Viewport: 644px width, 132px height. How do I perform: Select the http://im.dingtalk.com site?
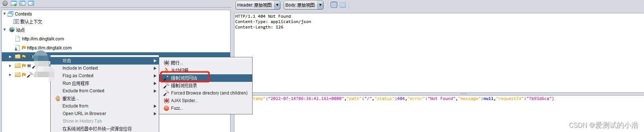pos(43,39)
